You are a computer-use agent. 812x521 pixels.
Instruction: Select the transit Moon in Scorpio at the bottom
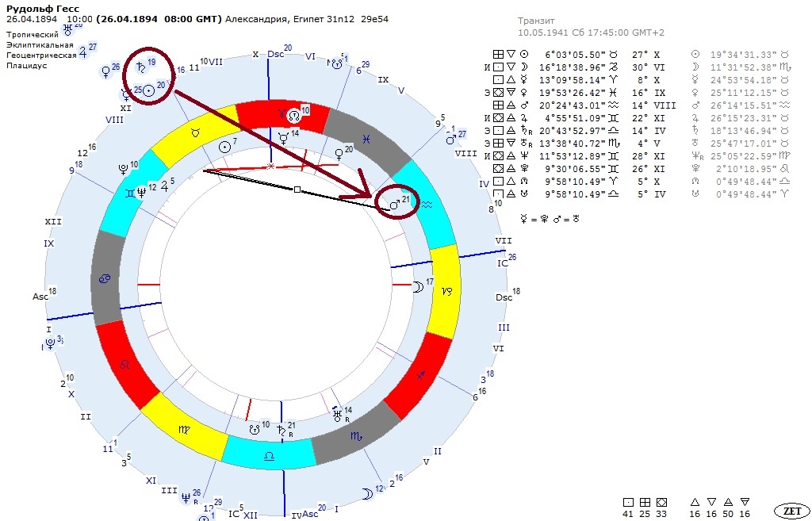coord(367,494)
